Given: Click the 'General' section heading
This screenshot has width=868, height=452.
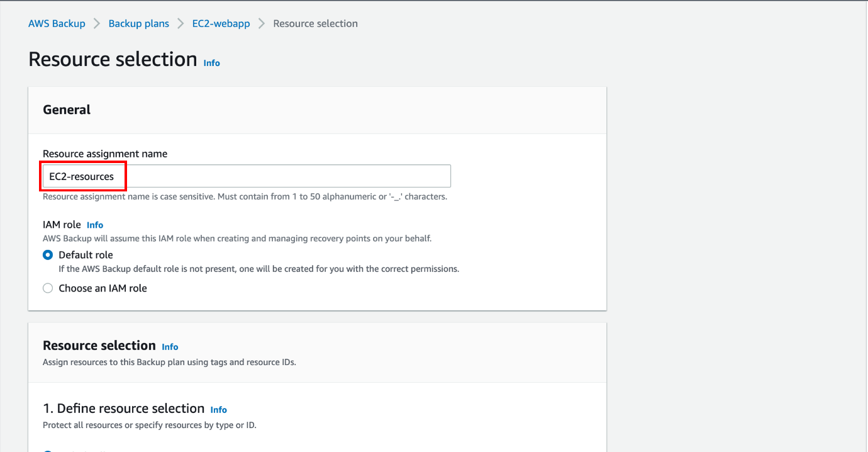Looking at the screenshot, I should tap(67, 110).
